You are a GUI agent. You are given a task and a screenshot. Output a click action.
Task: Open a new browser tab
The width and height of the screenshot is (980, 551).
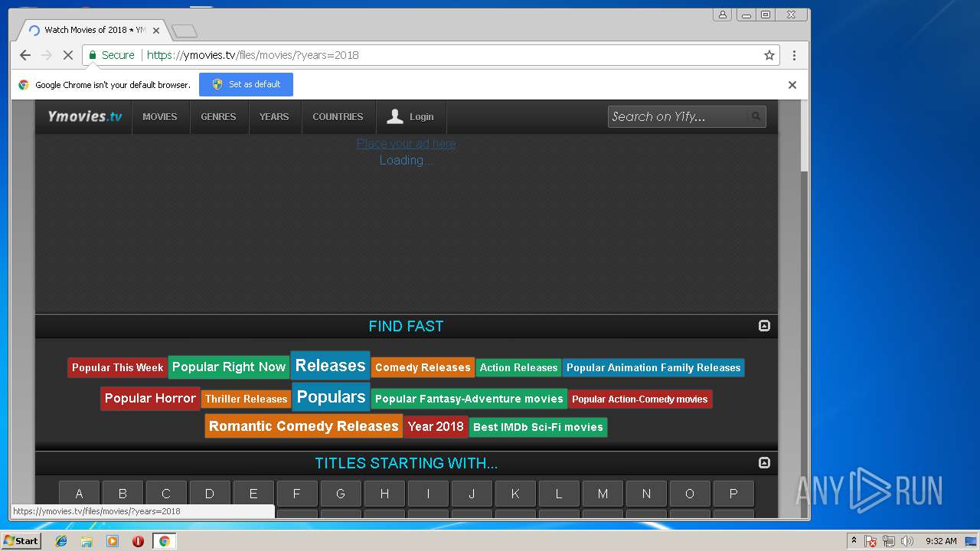(185, 31)
